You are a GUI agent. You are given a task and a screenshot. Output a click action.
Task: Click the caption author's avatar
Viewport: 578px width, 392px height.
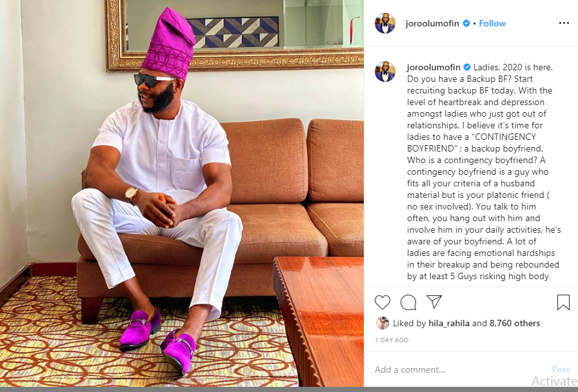click(385, 72)
